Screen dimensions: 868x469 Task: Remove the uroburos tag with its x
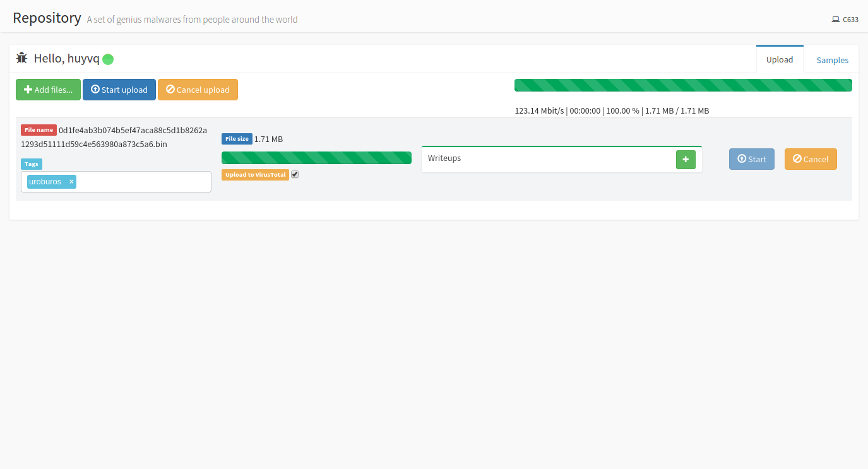click(x=71, y=182)
